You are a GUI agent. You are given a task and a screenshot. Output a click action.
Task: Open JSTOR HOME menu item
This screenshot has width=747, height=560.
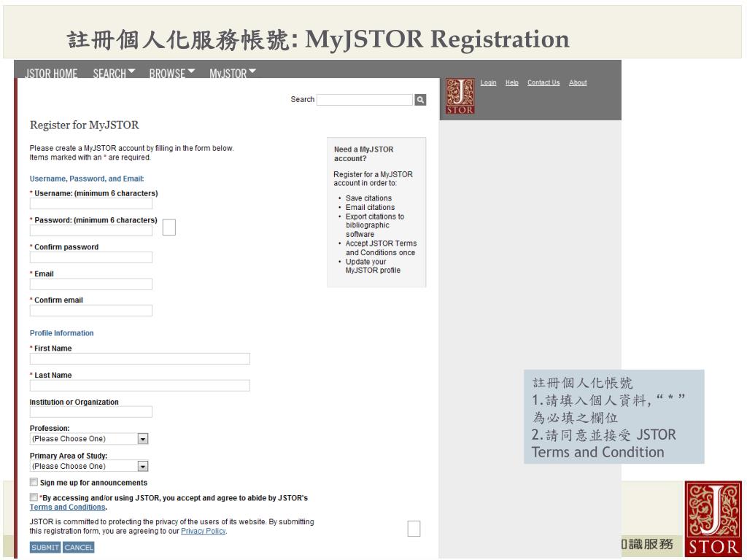pos(51,74)
